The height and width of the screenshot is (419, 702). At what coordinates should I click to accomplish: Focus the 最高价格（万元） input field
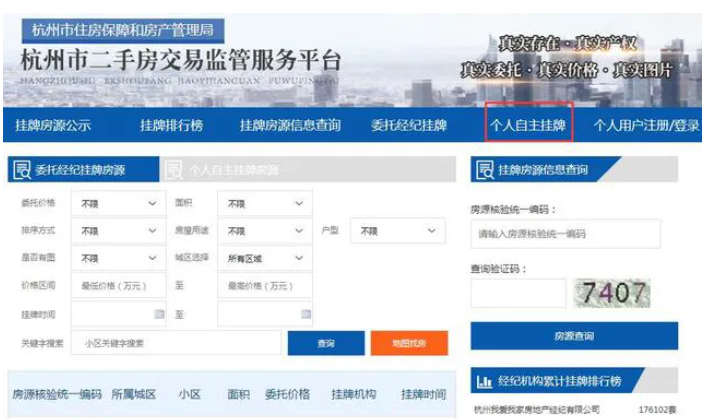click(265, 286)
